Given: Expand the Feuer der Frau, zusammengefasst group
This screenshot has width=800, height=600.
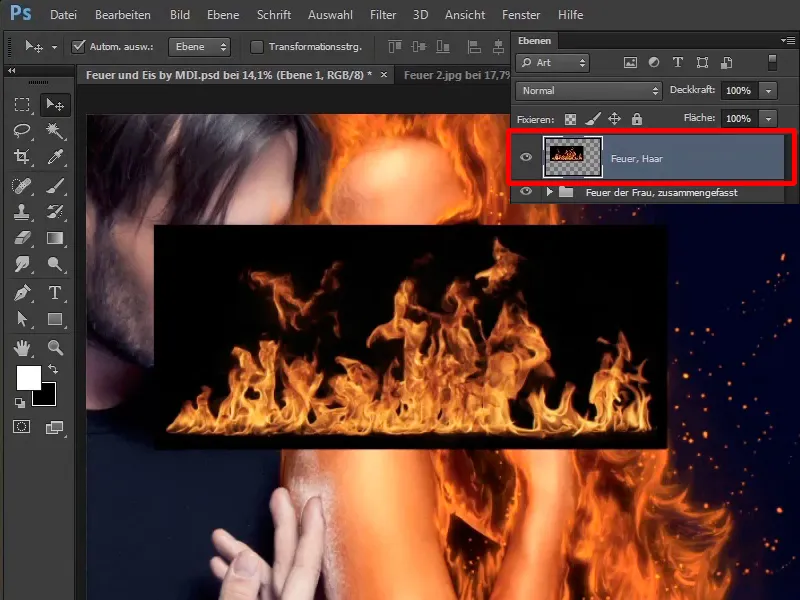Looking at the screenshot, I should 553,191.
